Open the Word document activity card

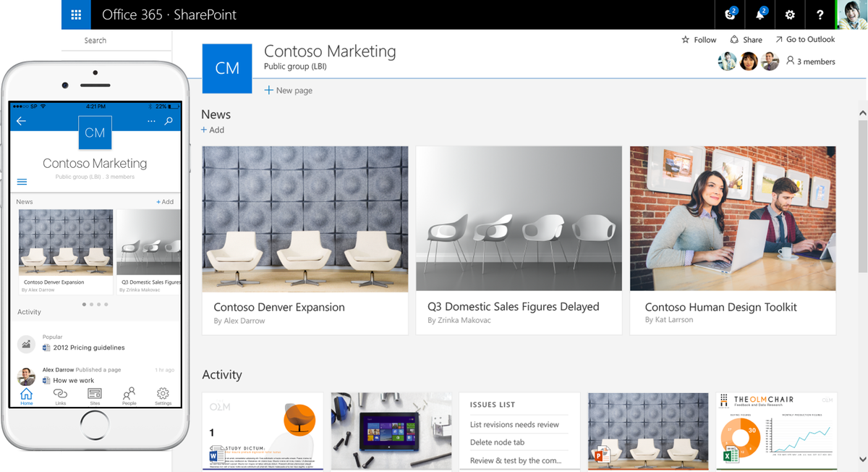(263, 431)
